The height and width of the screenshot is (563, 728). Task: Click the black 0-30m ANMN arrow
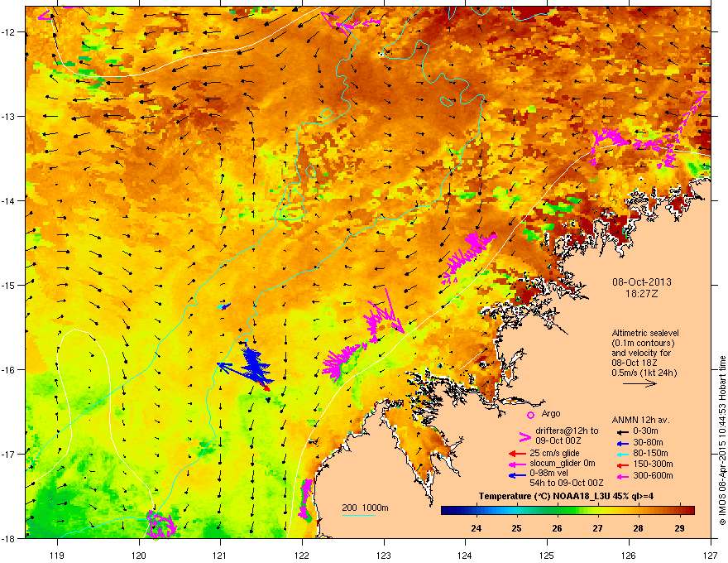(x=622, y=431)
